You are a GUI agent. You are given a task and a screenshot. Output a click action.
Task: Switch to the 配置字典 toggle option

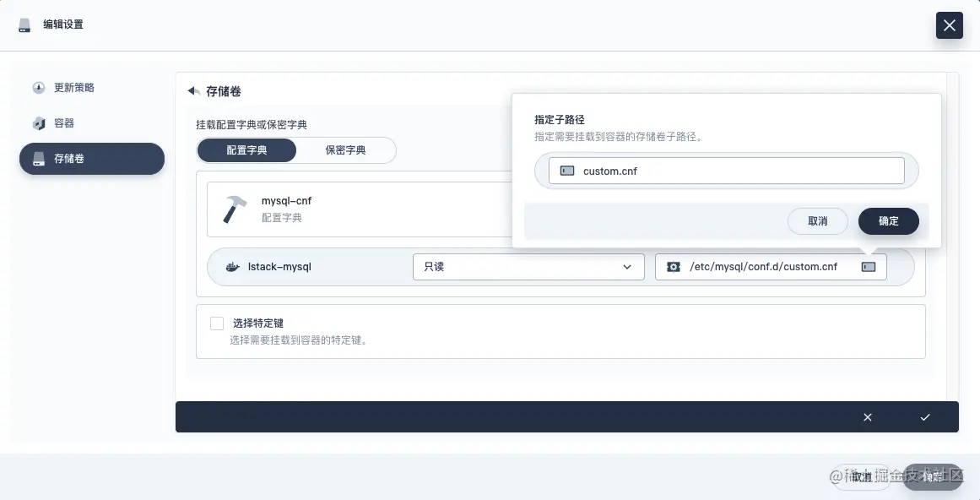(x=246, y=150)
